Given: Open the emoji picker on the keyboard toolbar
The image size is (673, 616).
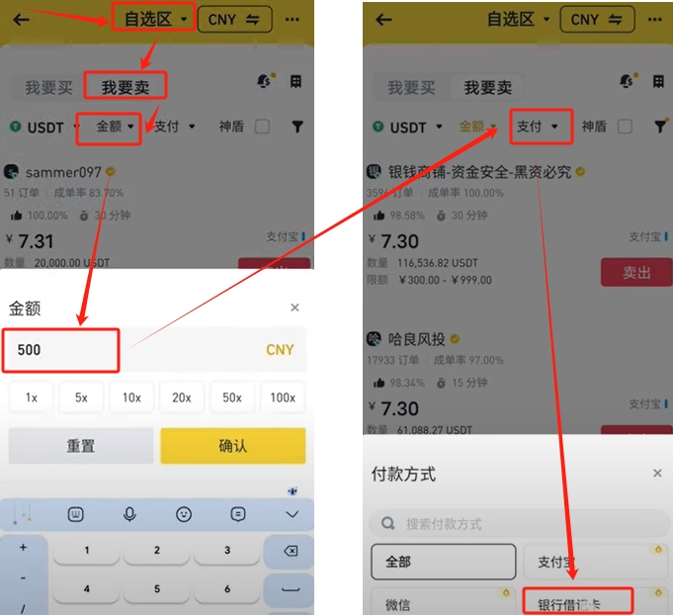Looking at the screenshot, I should coord(184,514).
